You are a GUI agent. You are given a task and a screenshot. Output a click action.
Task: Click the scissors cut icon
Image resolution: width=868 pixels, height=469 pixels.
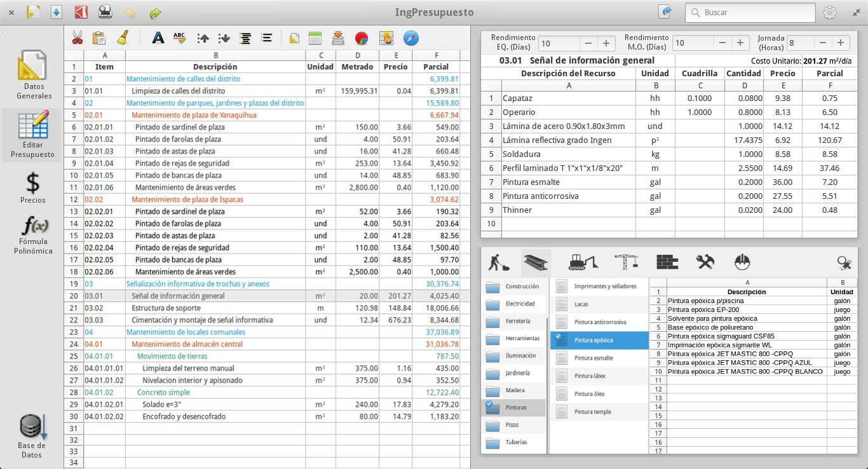point(78,38)
